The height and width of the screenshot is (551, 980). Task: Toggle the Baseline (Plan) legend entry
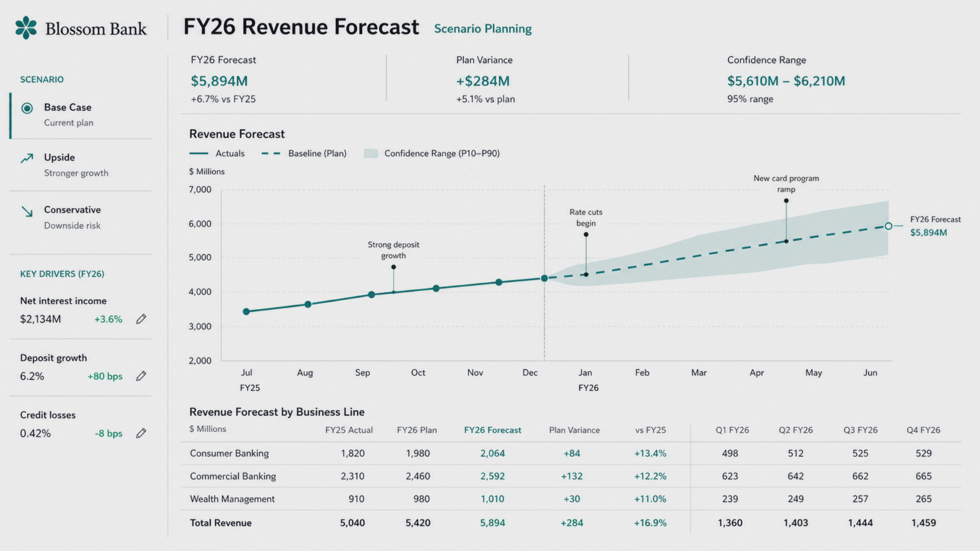[x=304, y=153]
